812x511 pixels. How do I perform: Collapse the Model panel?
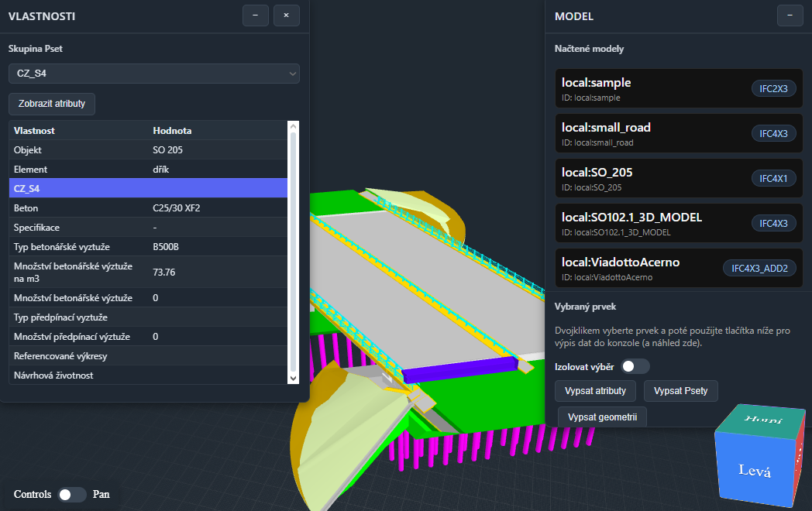[790, 15]
